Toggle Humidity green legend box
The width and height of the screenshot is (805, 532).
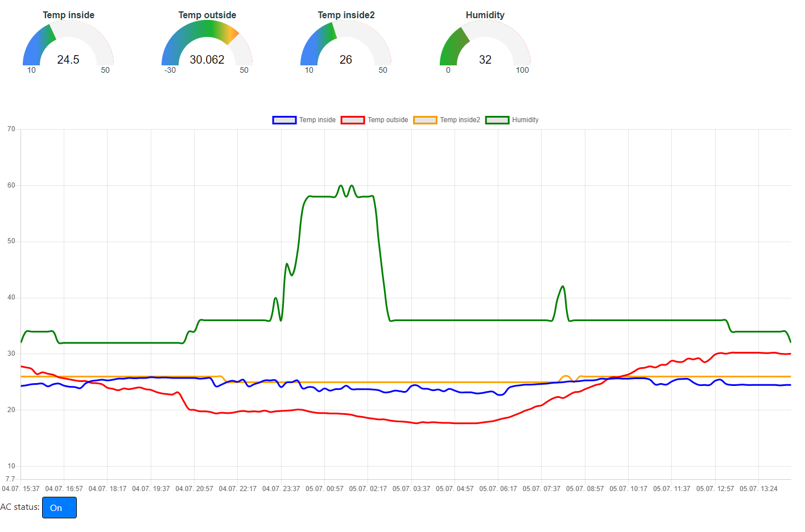497,120
